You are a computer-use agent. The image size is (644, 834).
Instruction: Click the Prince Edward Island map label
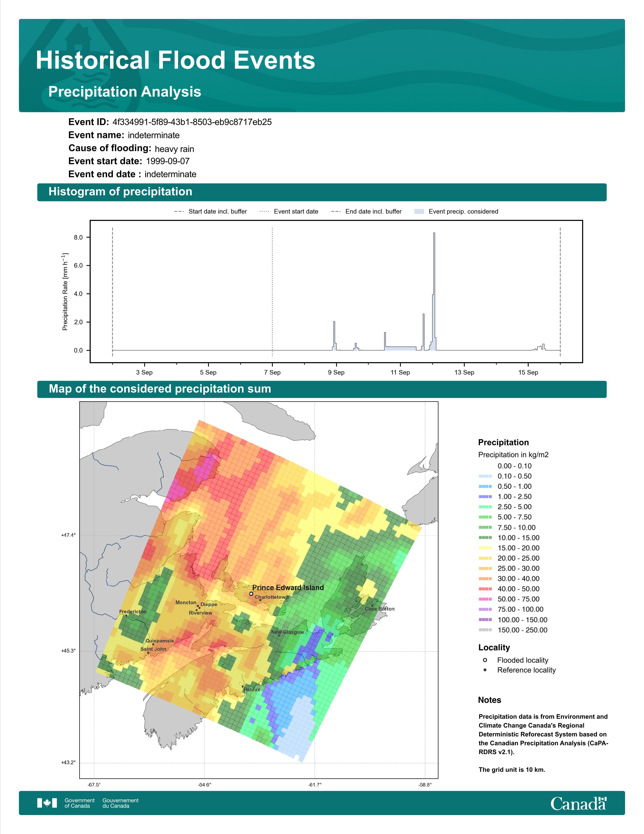pos(288,588)
